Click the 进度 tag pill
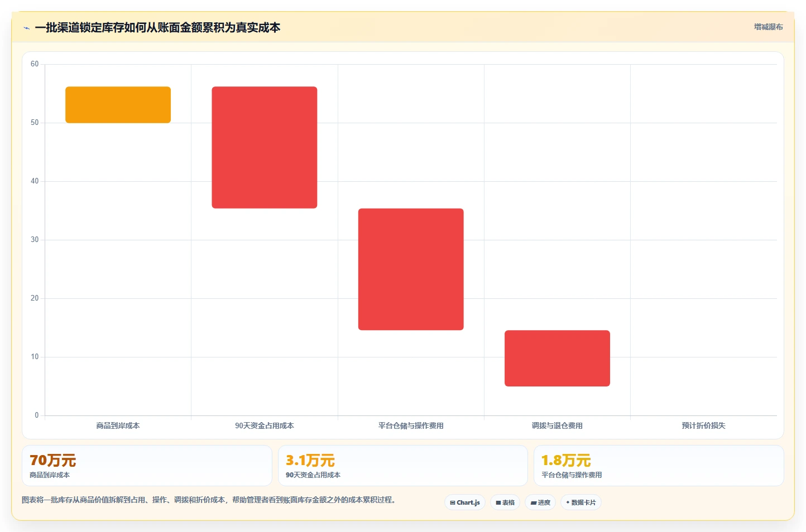This screenshot has width=806, height=532. coord(540,502)
